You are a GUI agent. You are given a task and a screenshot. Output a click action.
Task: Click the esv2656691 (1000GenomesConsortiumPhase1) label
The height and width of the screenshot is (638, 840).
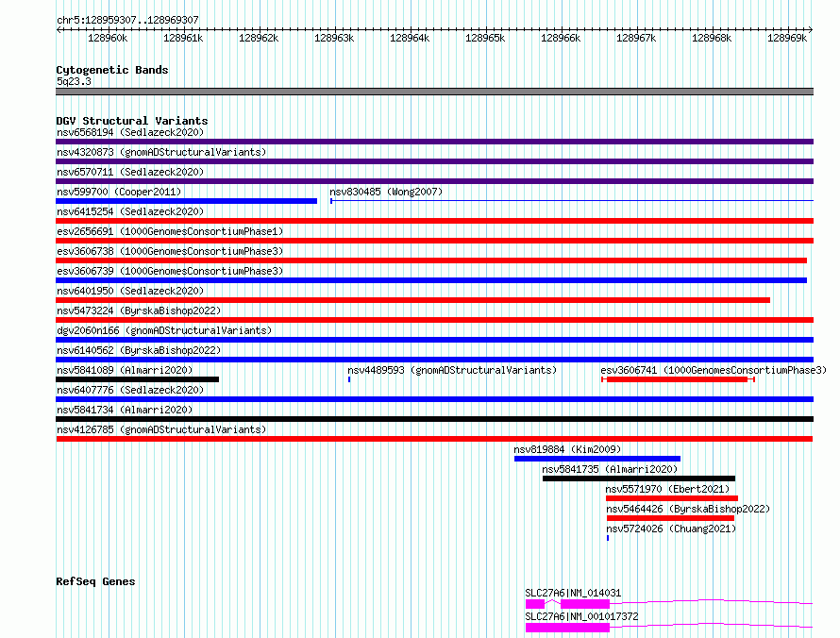point(170,231)
